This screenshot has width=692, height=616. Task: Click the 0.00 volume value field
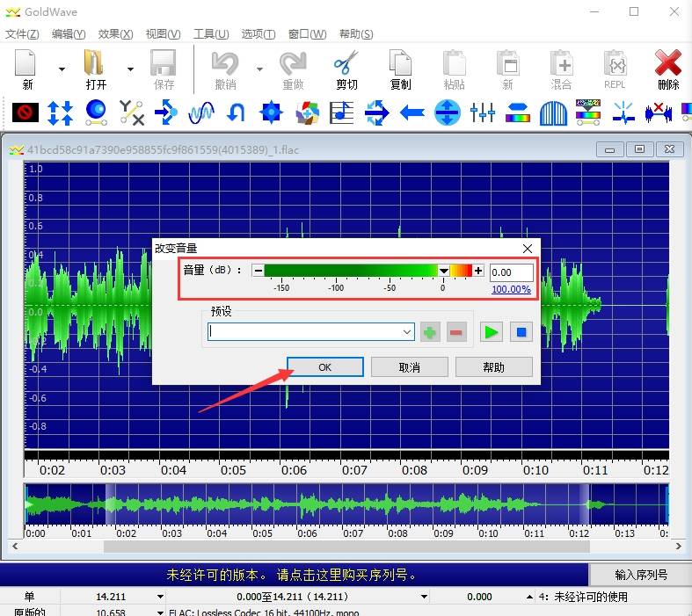512,272
